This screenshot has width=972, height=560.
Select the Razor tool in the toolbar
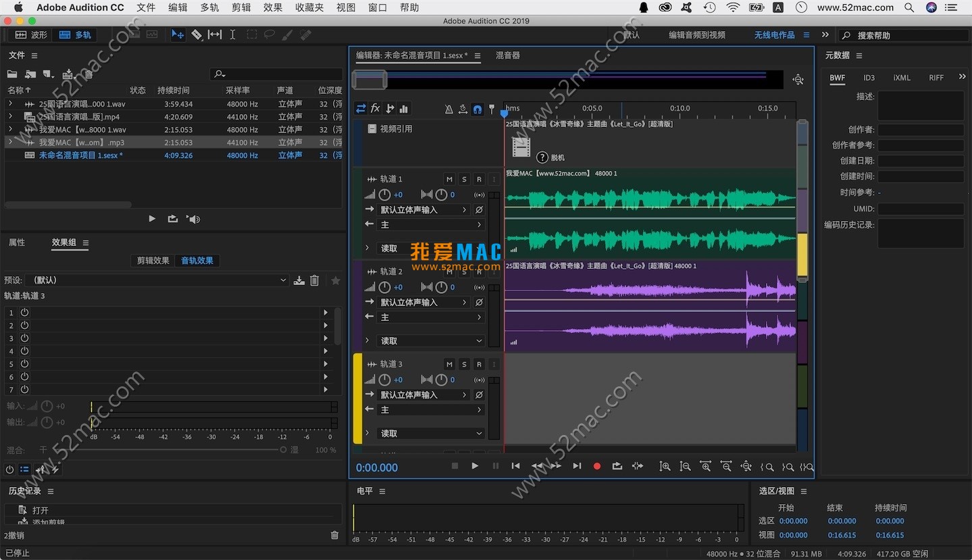(x=197, y=34)
